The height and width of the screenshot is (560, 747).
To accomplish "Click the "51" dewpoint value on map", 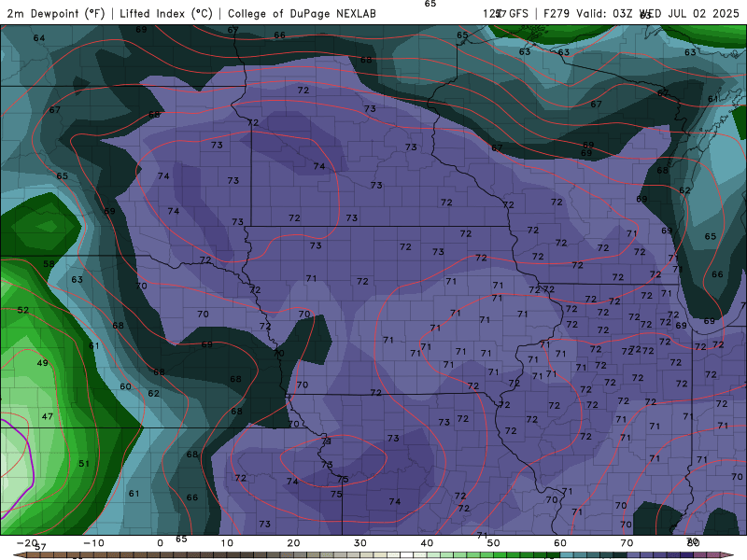I will point(84,463).
